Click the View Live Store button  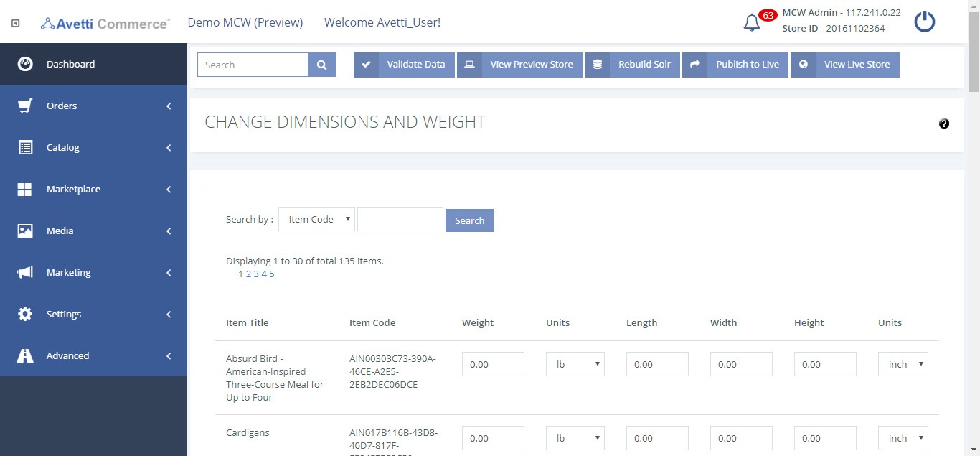(x=844, y=65)
